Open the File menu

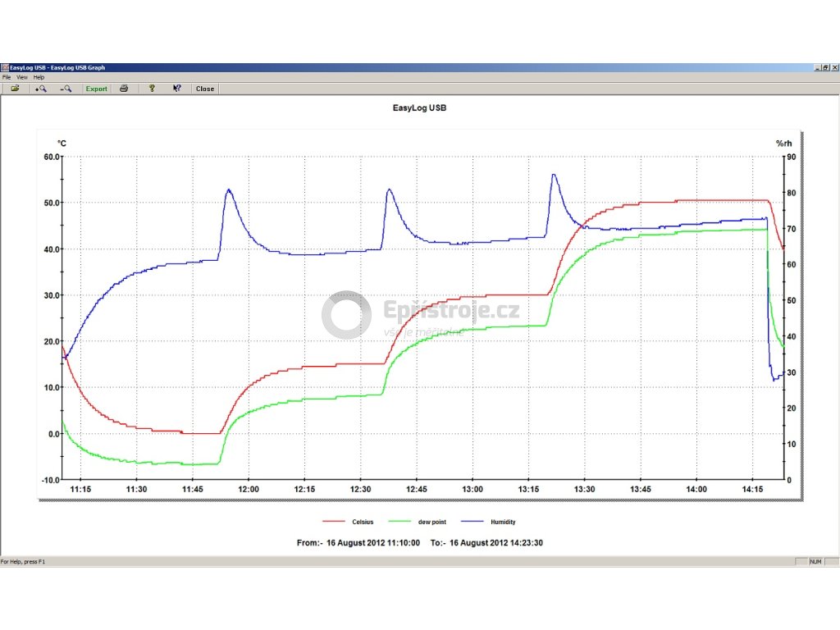pyautogui.click(x=7, y=77)
